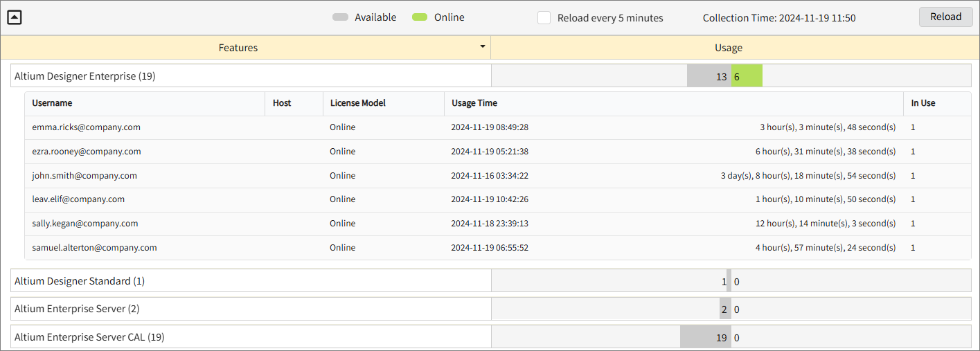The width and height of the screenshot is (980, 351).
Task: Click Online license model in john.smith row
Action: (342, 176)
